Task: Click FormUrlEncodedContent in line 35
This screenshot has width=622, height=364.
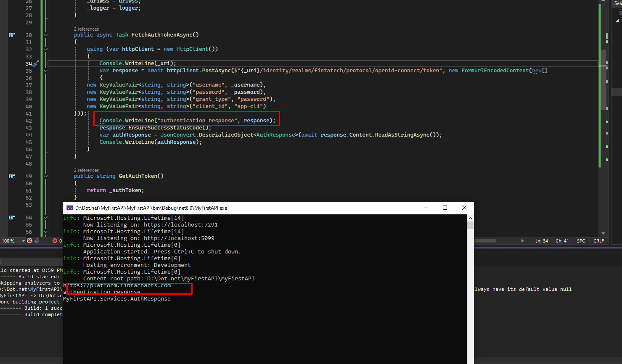Action: pyautogui.click(x=495, y=71)
